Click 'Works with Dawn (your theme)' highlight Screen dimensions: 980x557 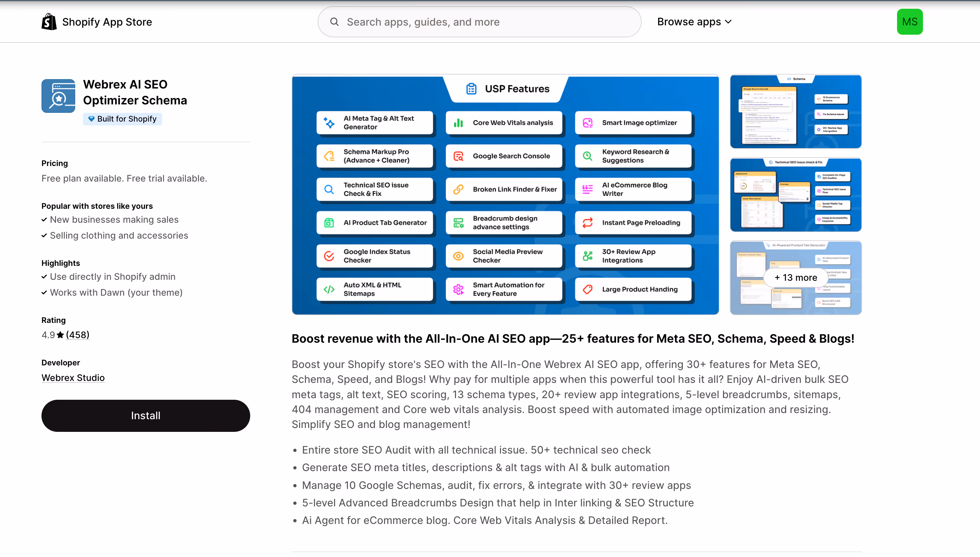point(116,293)
